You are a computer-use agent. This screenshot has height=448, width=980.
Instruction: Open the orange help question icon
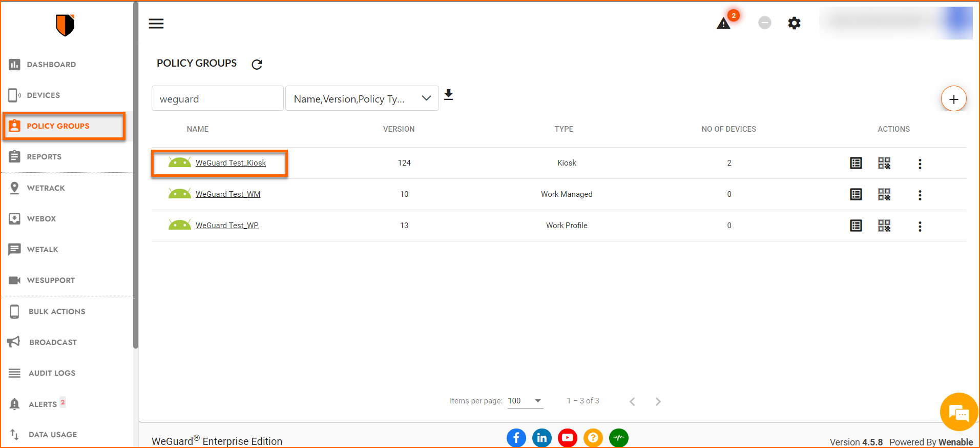(593, 438)
